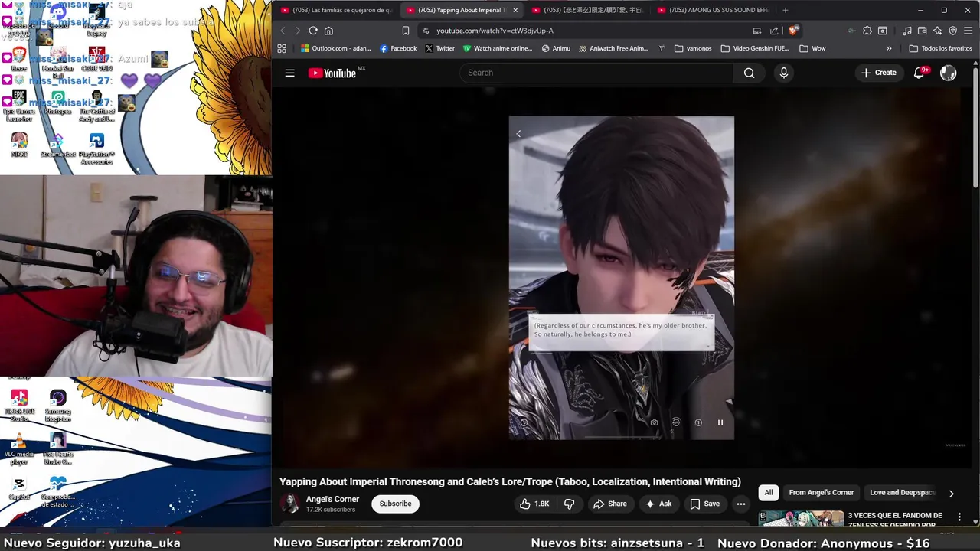Viewport: 980px width, 551px height.
Task: Reload the page in Brave
Action: point(313,31)
